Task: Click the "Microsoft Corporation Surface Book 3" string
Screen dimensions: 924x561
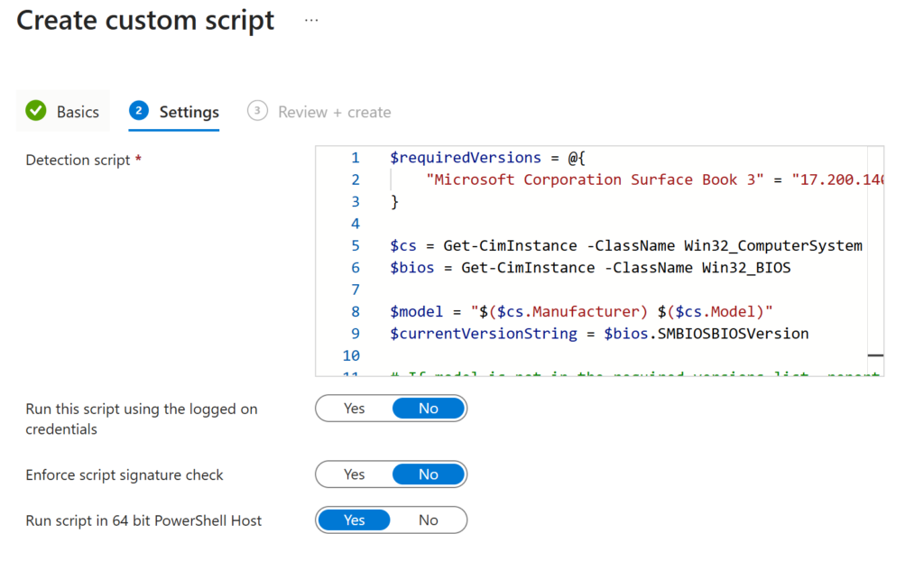Action: point(596,179)
